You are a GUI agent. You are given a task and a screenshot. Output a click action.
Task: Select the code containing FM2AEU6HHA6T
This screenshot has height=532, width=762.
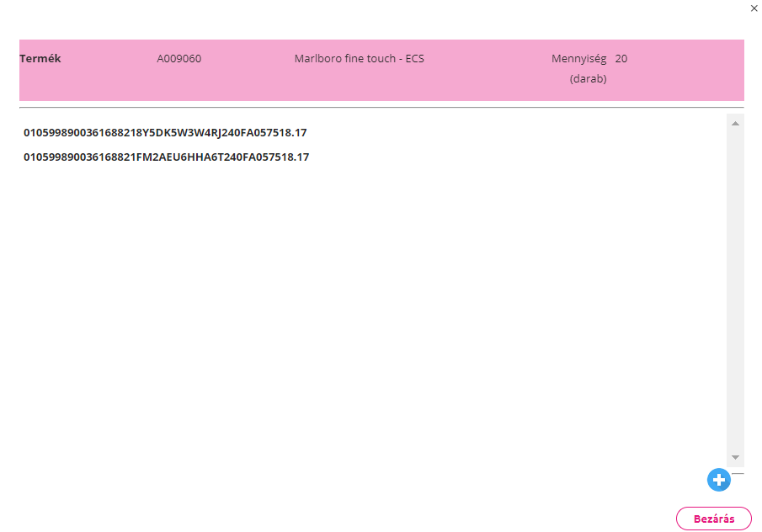tap(166, 157)
